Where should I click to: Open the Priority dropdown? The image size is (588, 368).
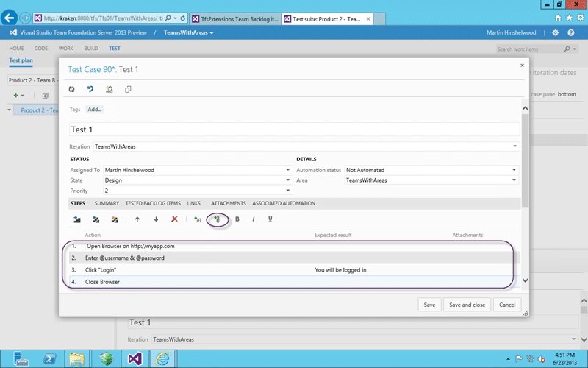click(x=288, y=191)
